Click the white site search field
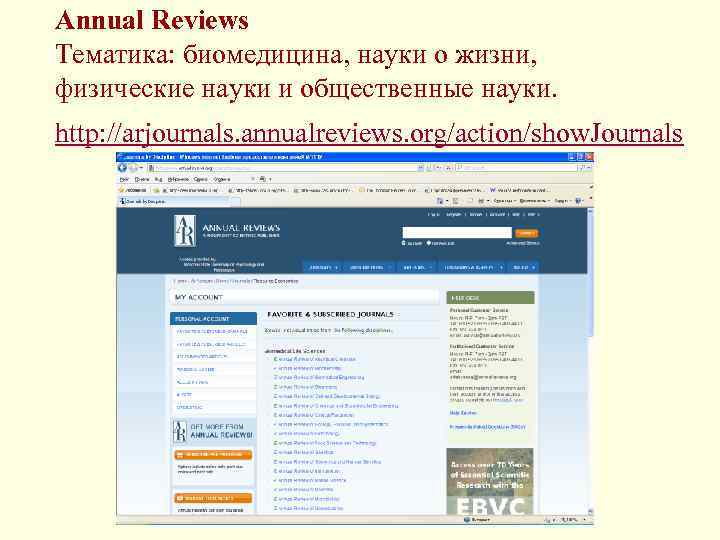The width and height of the screenshot is (720, 540). point(457,232)
